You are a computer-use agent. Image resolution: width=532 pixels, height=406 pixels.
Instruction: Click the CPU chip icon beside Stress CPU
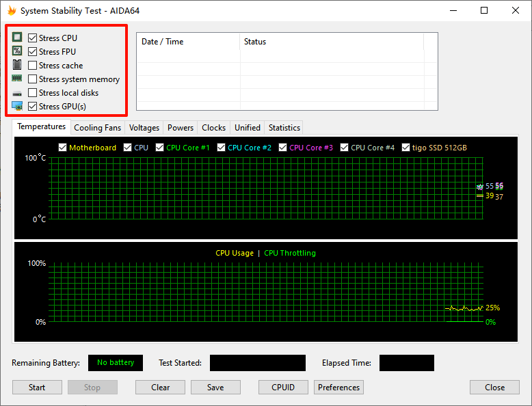pyautogui.click(x=17, y=37)
